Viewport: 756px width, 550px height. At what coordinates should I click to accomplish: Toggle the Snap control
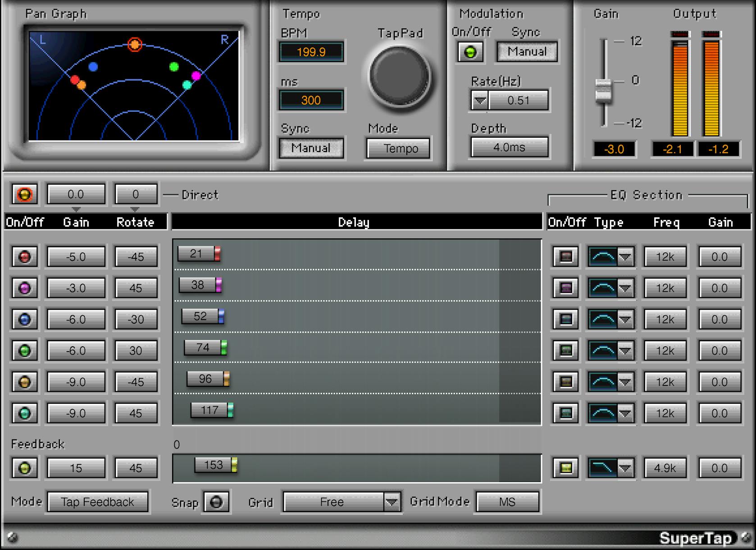[x=216, y=502]
